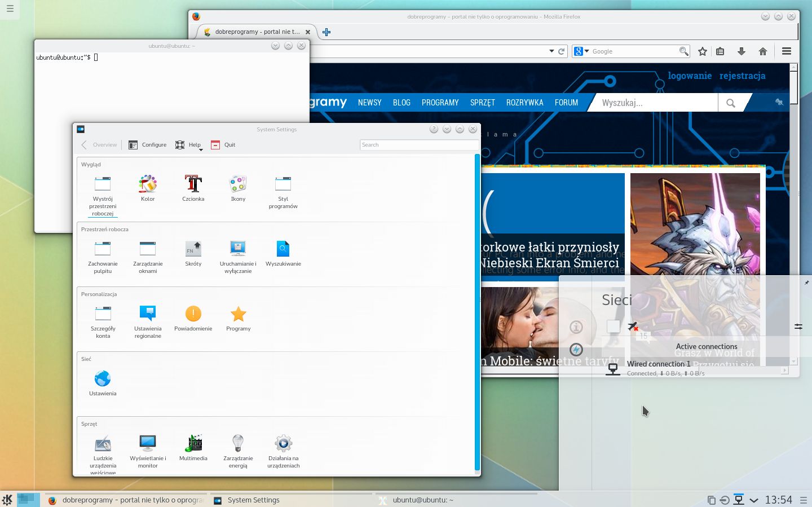Open Szczegóły konta settings

click(x=103, y=321)
